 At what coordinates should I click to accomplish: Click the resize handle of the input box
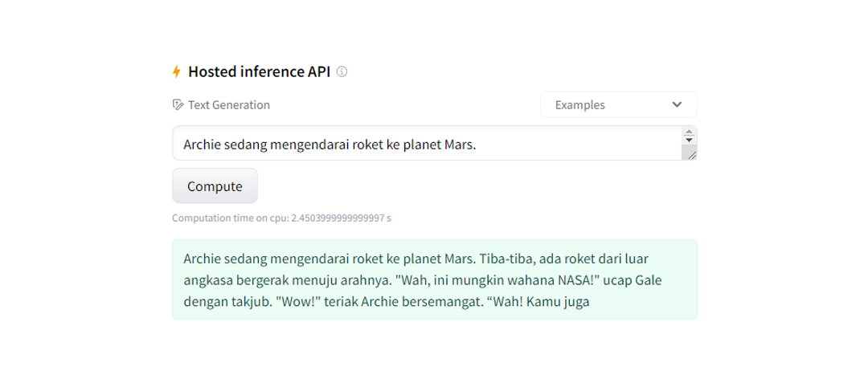[x=689, y=153]
